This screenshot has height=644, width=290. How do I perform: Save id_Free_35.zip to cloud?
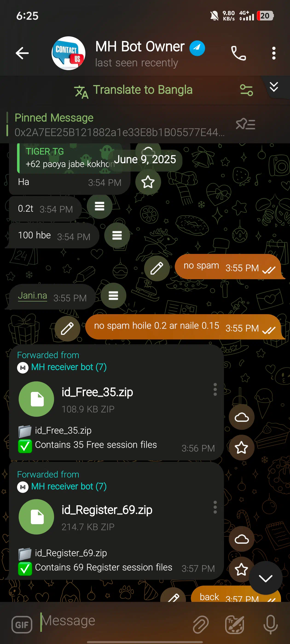click(x=241, y=417)
